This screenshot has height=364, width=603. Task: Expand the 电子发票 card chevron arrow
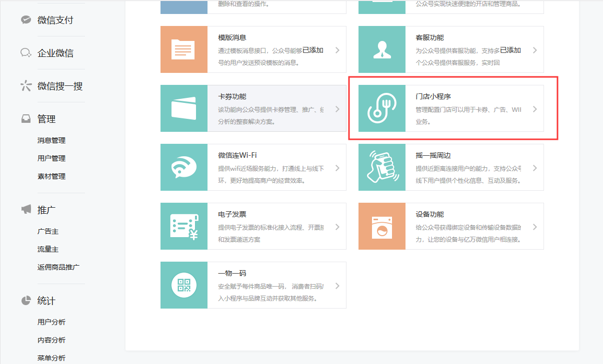337,227
